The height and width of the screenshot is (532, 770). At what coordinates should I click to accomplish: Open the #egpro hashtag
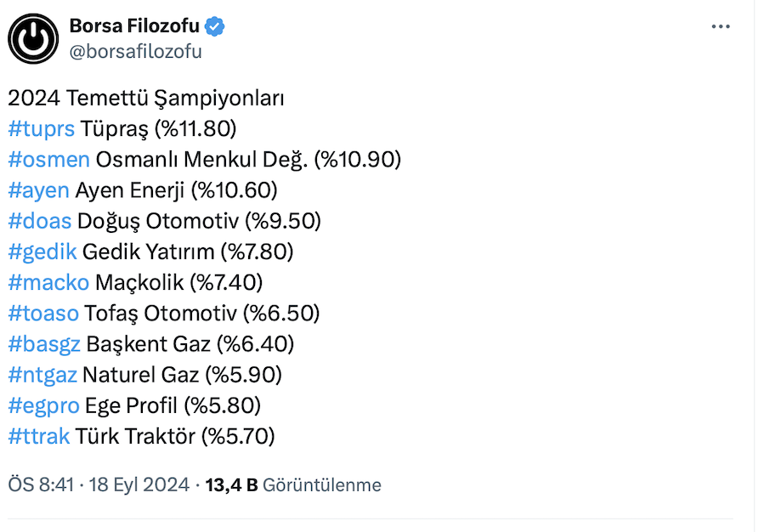(x=43, y=405)
